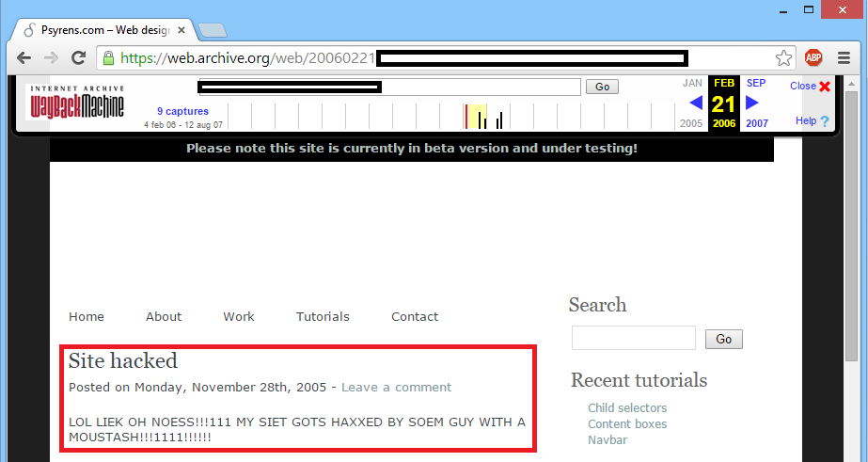Open the Content boxes tutorial

(627, 423)
